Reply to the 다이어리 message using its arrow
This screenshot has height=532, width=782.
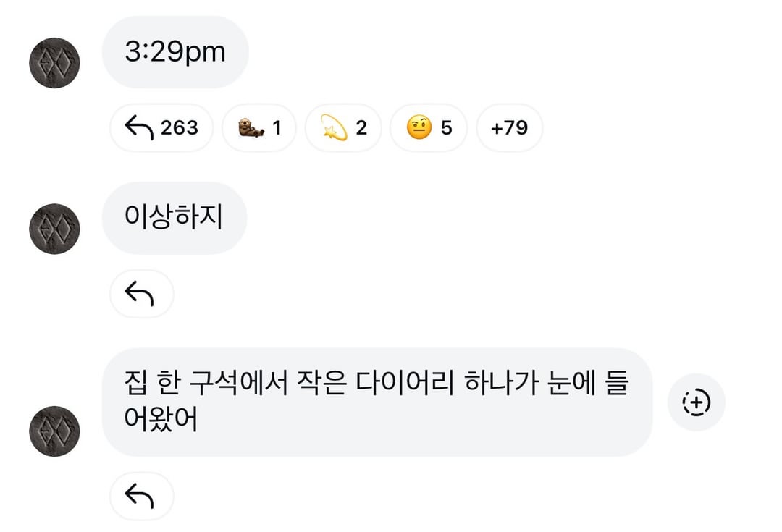(x=141, y=496)
